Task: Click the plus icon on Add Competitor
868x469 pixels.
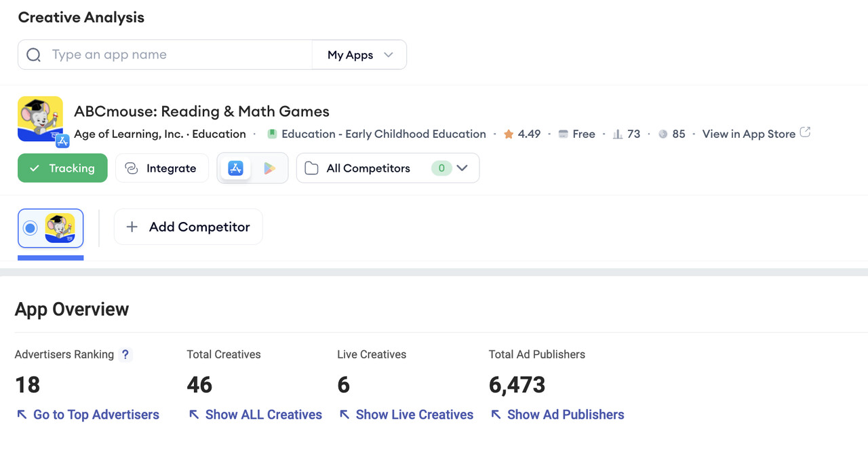Action: coord(132,227)
